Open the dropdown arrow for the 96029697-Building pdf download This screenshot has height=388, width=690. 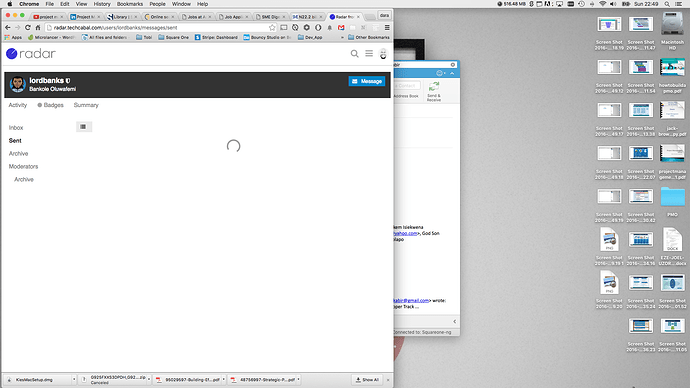[224, 379]
